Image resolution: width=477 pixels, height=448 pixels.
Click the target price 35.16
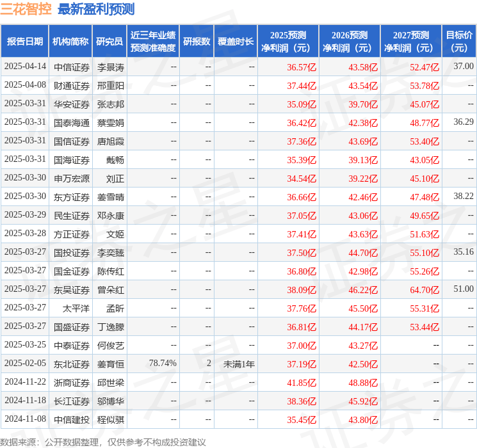tap(464, 252)
